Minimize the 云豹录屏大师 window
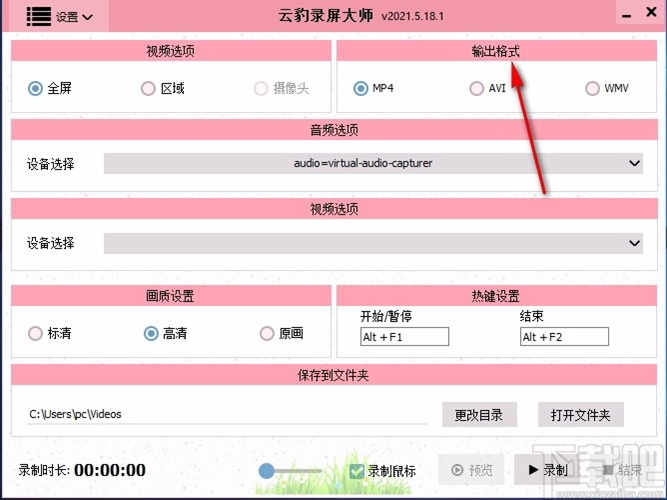 [x=626, y=16]
